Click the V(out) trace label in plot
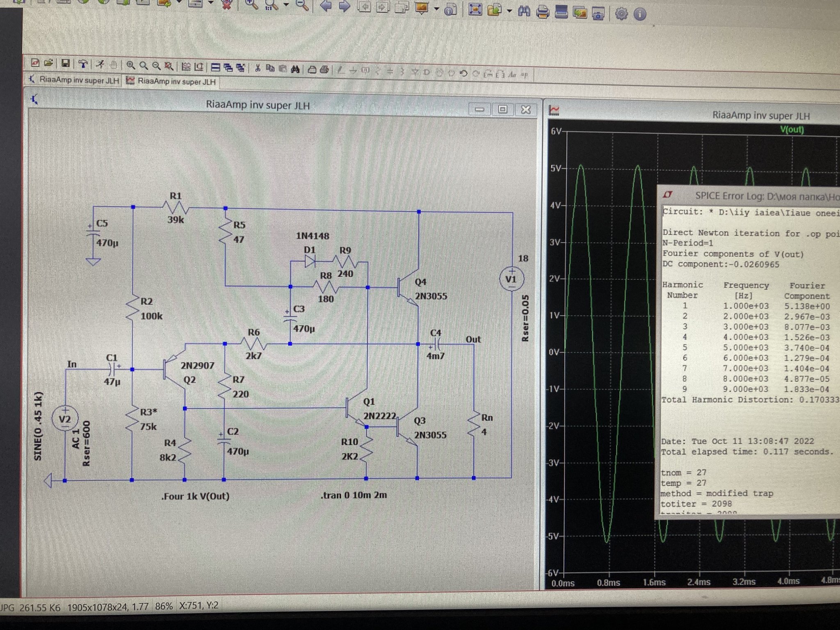The width and height of the screenshot is (840, 630). pyautogui.click(x=792, y=130)
